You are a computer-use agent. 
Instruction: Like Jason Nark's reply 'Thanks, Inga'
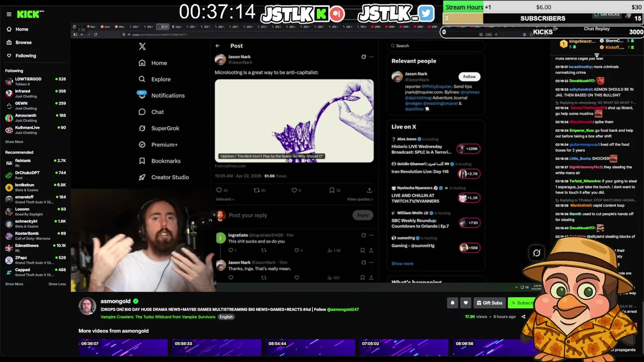[296, 278]
